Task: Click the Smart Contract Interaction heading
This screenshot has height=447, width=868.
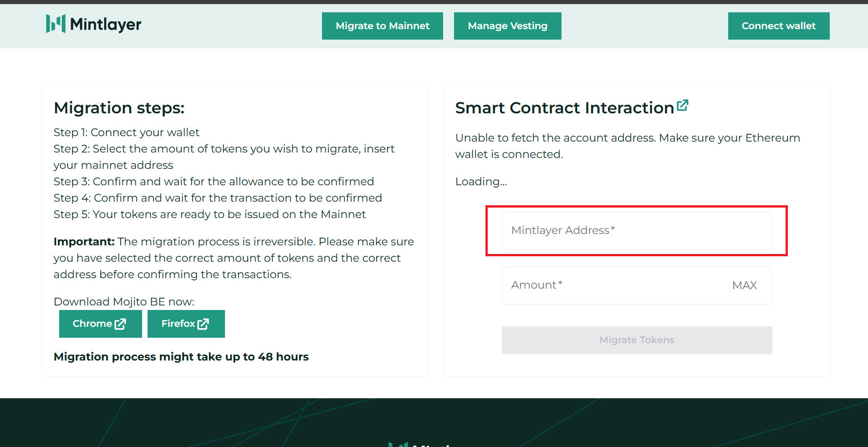Action: [x=564, y=108]
